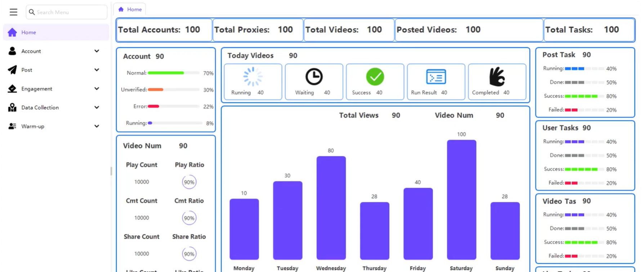The image size is (644, 272).
Task: Click the Wednesday bar in chart
Action: tap(331, 208)
